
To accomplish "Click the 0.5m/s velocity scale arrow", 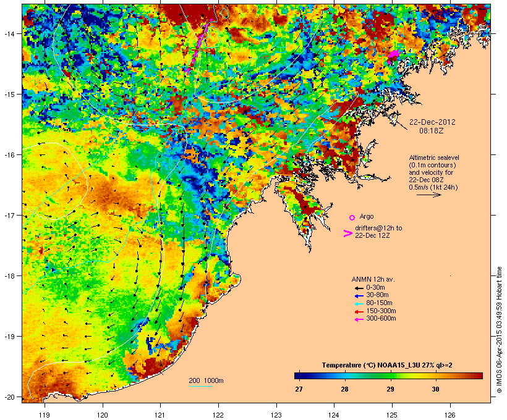I will coord(428,195).
